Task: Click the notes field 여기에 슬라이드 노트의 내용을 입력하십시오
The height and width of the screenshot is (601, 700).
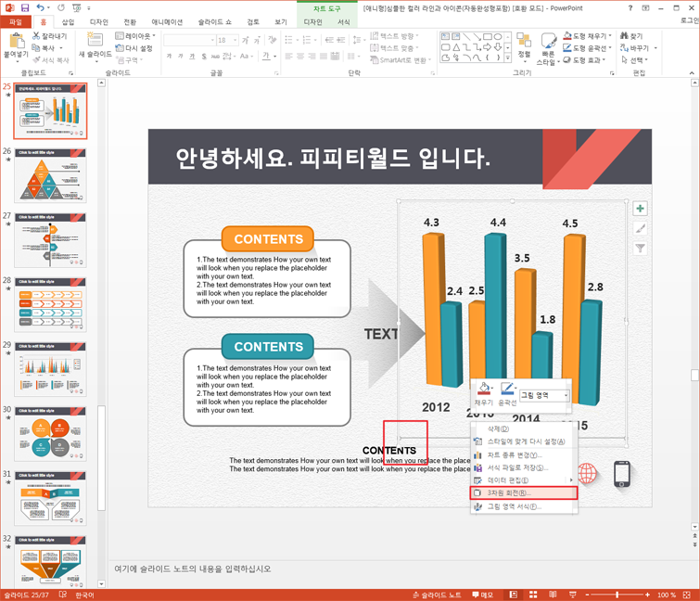Action: [193, 569]
